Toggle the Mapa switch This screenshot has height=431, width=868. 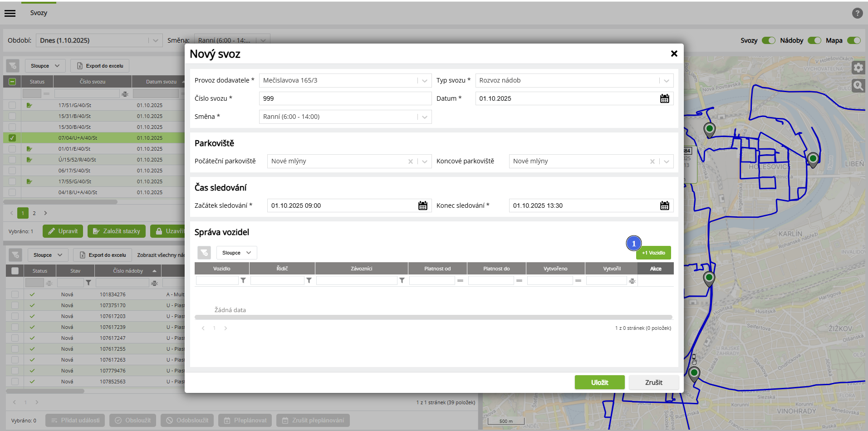point(854,40)
